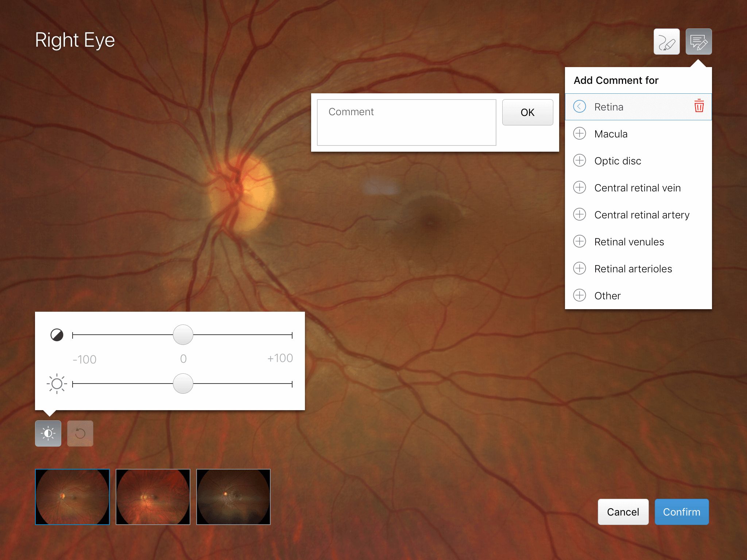Focus the Comment text field
The width and height of the screenshot is (747, 560).
pyautogui.click(x=406, y=122)
